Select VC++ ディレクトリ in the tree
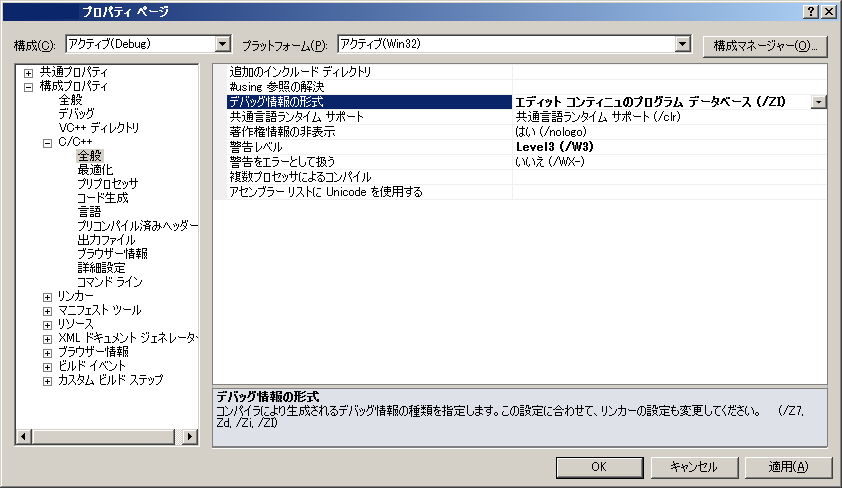 tap(99, 128)
